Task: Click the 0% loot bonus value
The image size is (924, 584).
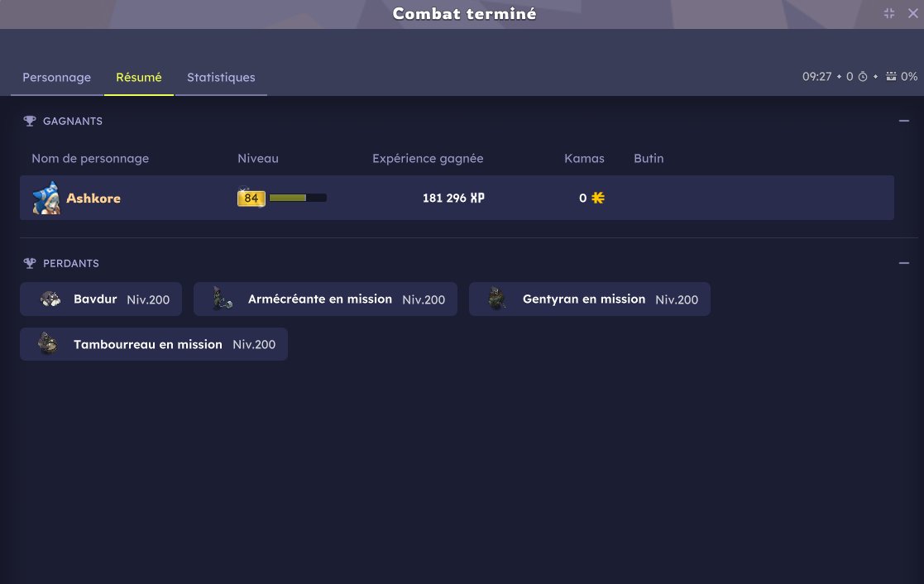Action: pyautogui.click(x=909, y=77)
